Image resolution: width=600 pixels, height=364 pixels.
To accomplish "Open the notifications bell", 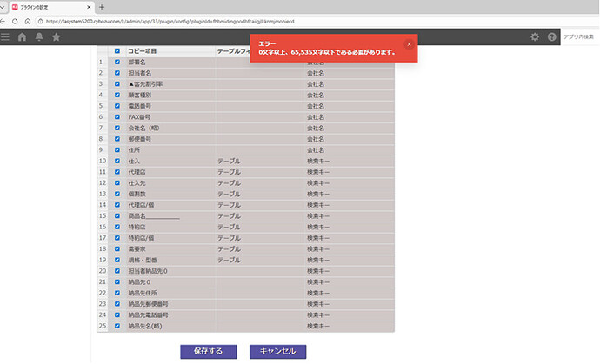I will (39, 36).
